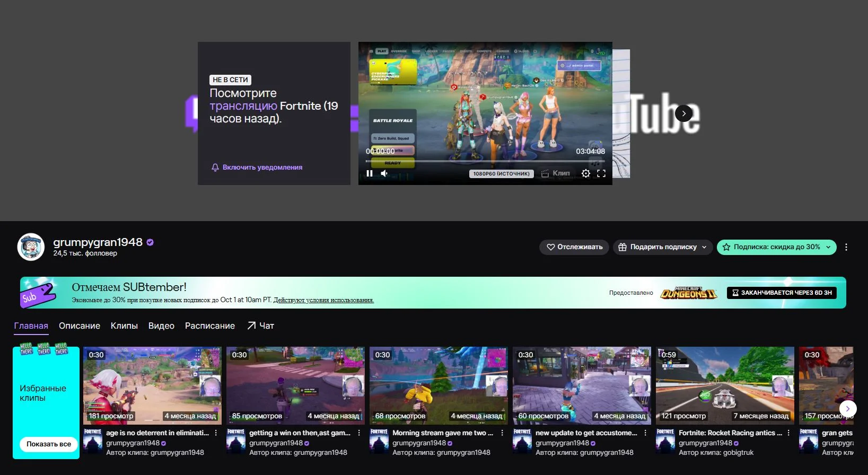The image size is (868, 475).
Task: Open options for "getting a win on then" clip
Action: tap(359, 433)
